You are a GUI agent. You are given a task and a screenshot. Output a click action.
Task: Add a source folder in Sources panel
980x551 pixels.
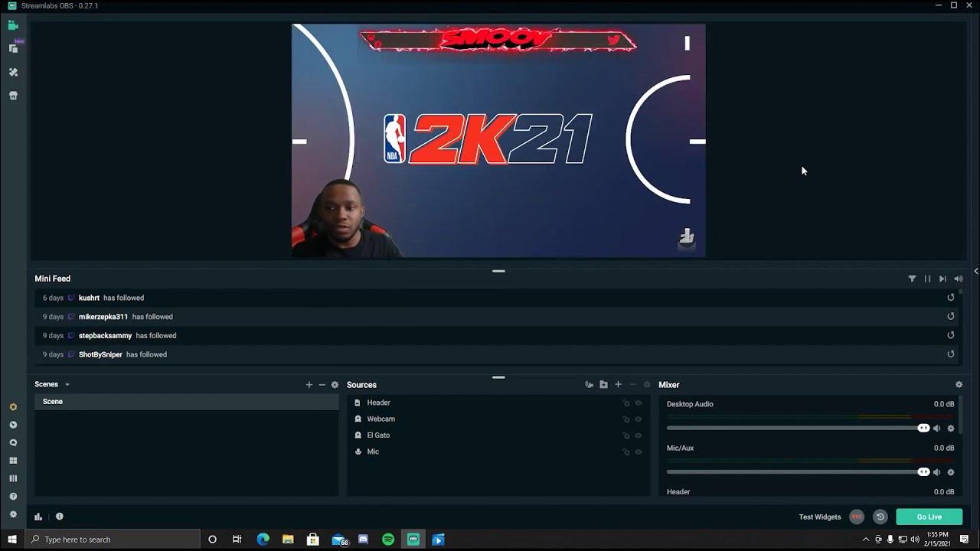603,385
